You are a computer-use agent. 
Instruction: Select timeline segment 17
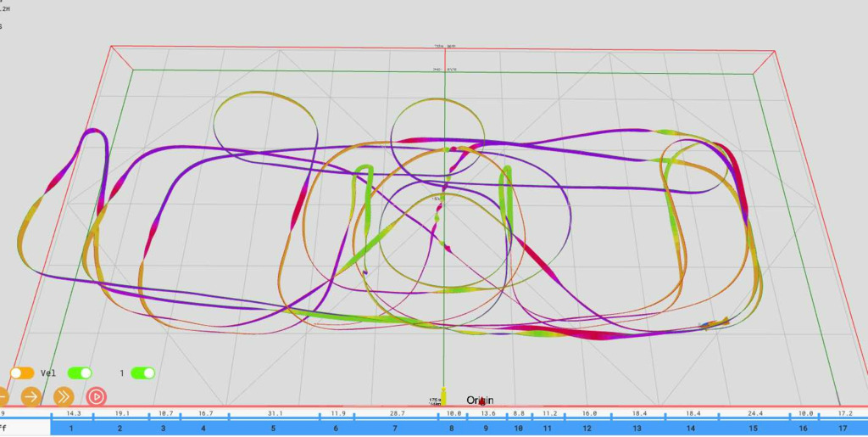[x=843, y=429]
